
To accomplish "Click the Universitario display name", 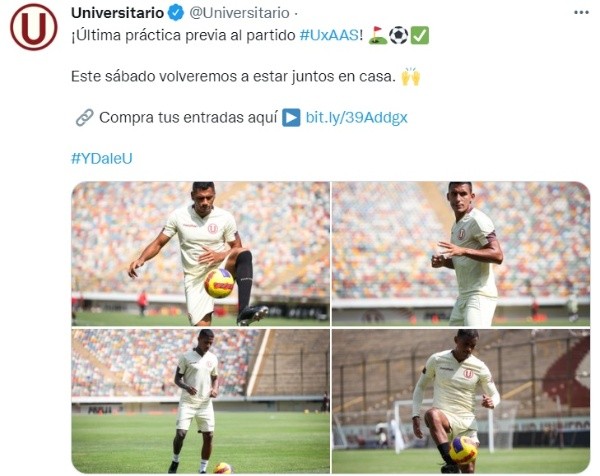I will (x=117, y=13).
